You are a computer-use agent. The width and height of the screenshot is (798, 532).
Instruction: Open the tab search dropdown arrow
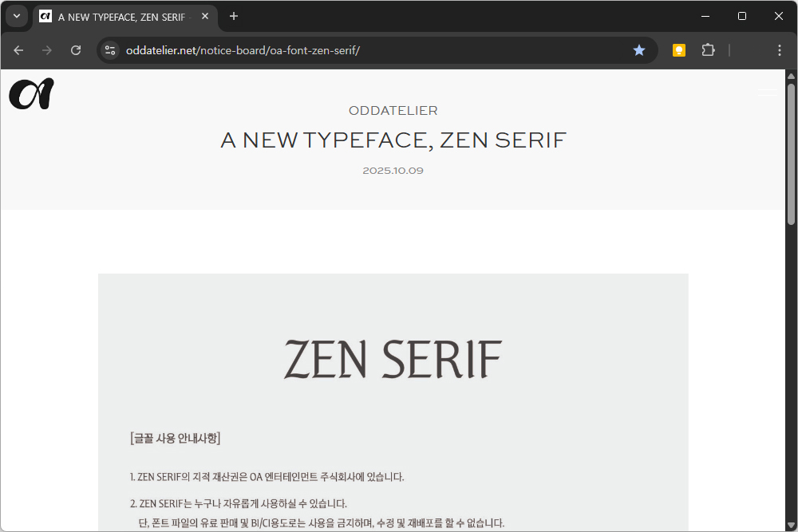17,16
